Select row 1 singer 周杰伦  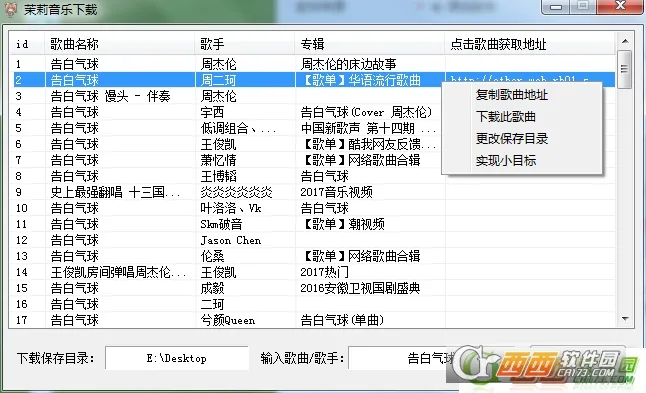point(218,64)
